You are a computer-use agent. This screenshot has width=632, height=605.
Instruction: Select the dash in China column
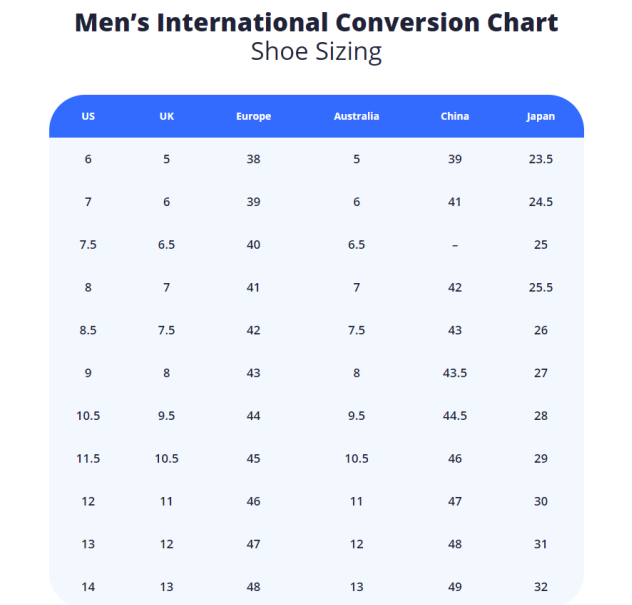(454, 245)
